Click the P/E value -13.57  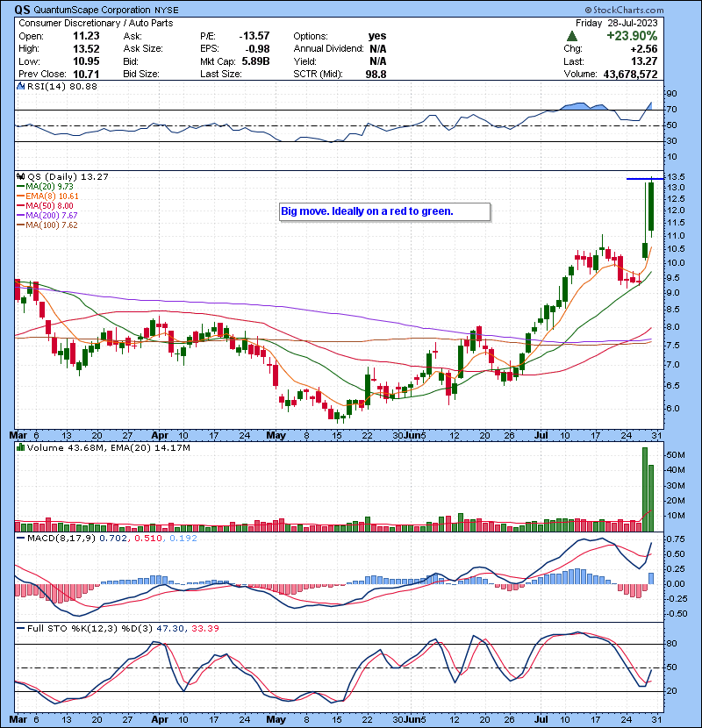click(254, 36)
